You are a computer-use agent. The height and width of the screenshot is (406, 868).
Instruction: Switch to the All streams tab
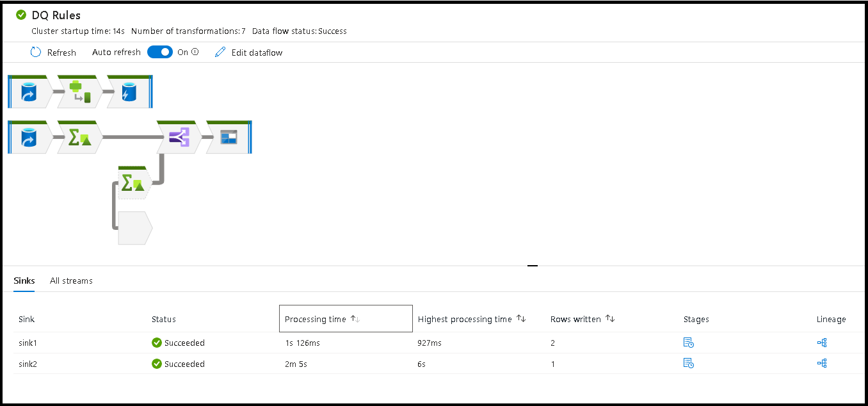pos(70,280)
